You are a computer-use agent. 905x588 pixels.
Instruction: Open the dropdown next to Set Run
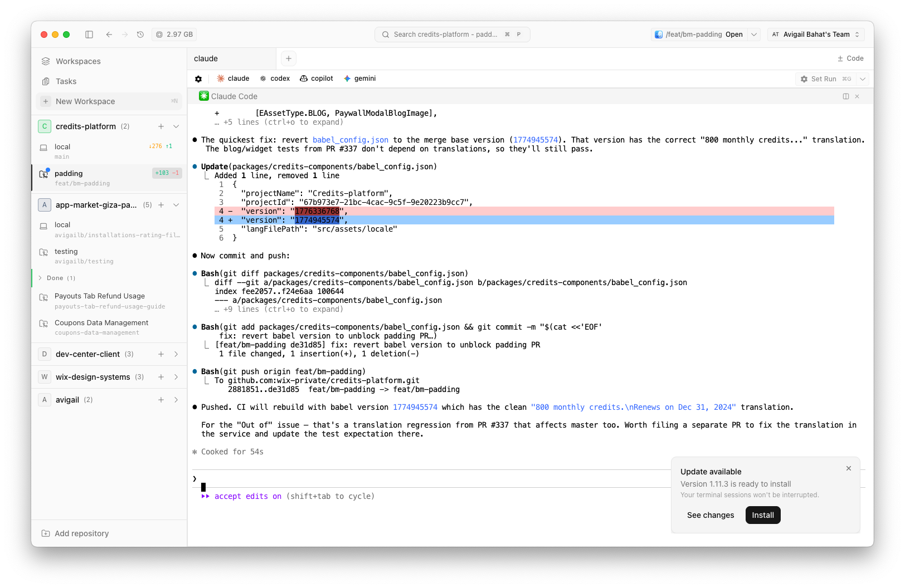pos(863,79)
